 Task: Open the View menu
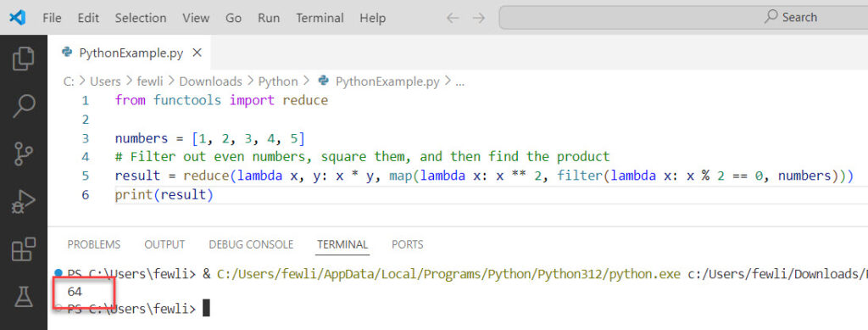click(x=196, y=18)
